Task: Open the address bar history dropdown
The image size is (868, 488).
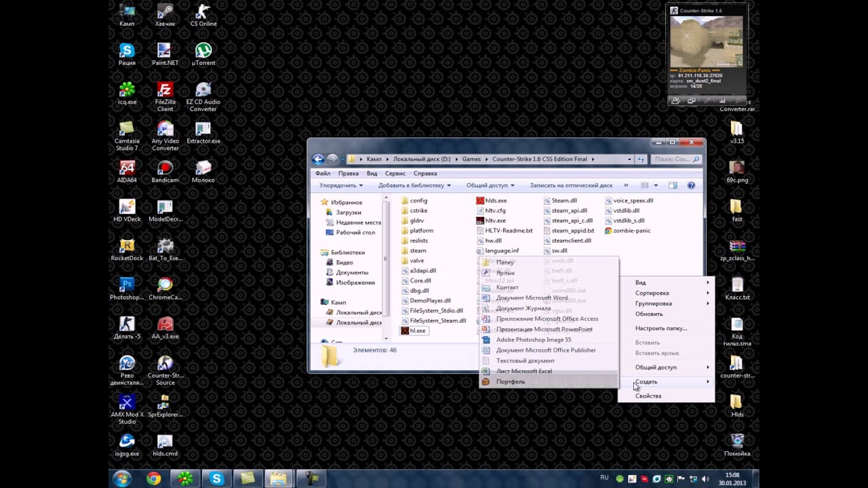Action: [x=631, y=159]
